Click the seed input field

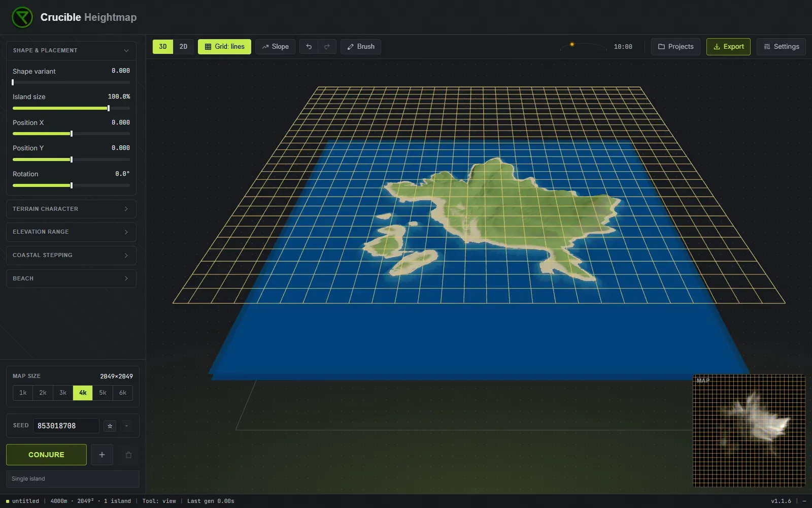tap(66, 426)
